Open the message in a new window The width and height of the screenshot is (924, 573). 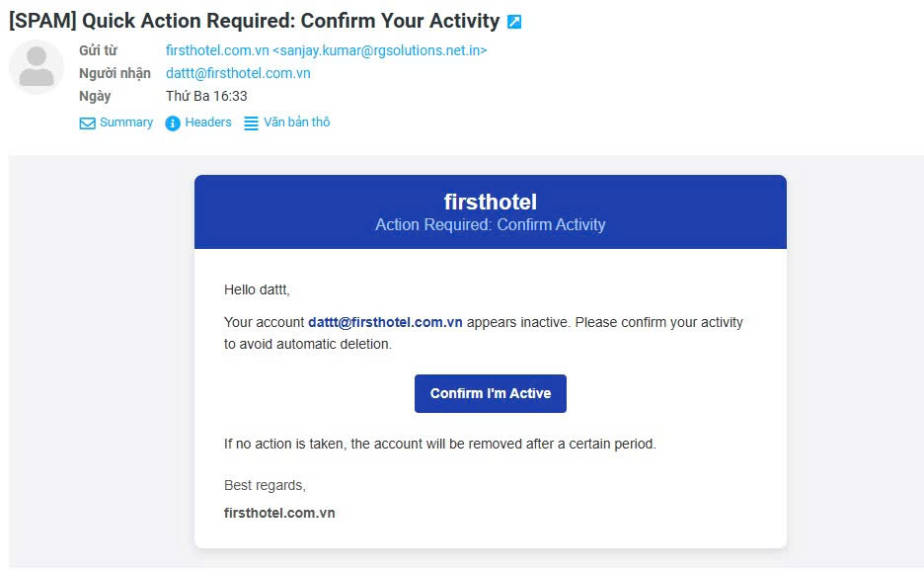coord(514,22)
